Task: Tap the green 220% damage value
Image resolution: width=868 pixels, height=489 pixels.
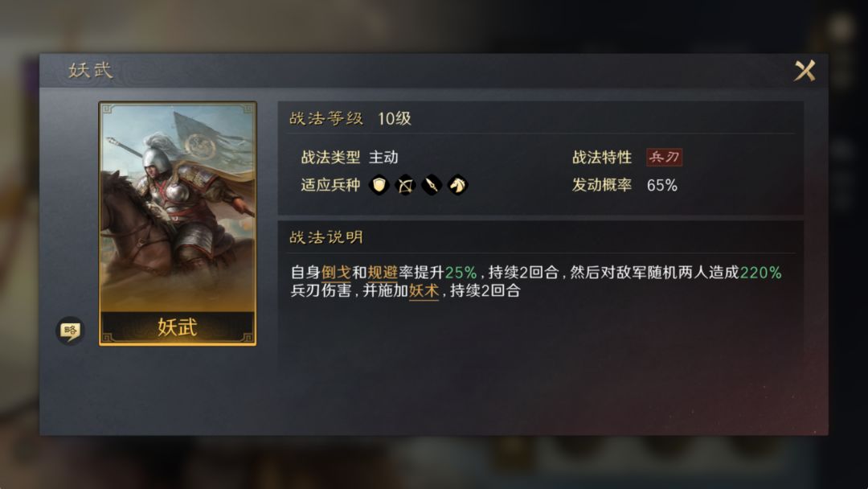Action: [x=760, y=273]
